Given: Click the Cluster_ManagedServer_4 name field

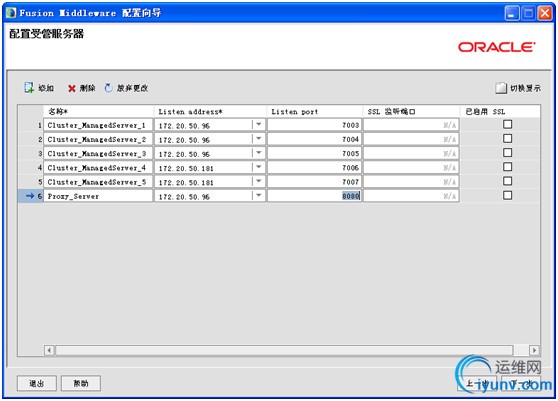Looking at the screenshot, I should (x=98, y=168).
